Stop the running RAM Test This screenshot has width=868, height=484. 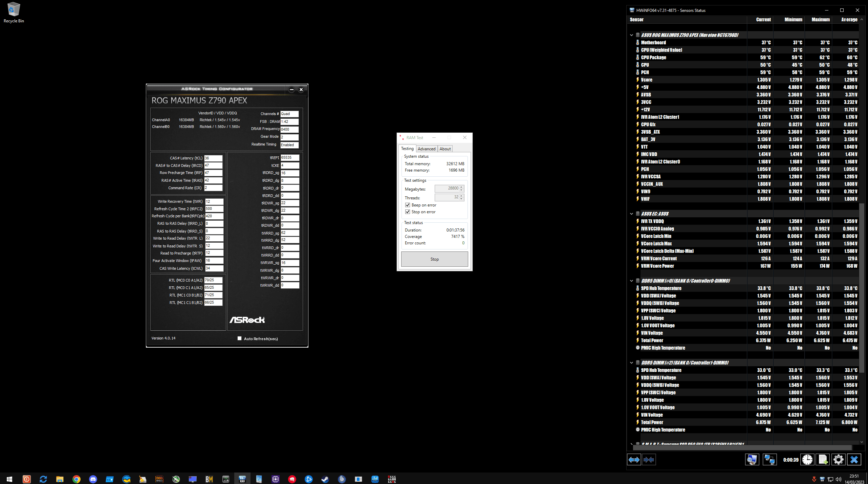(435, 259)
